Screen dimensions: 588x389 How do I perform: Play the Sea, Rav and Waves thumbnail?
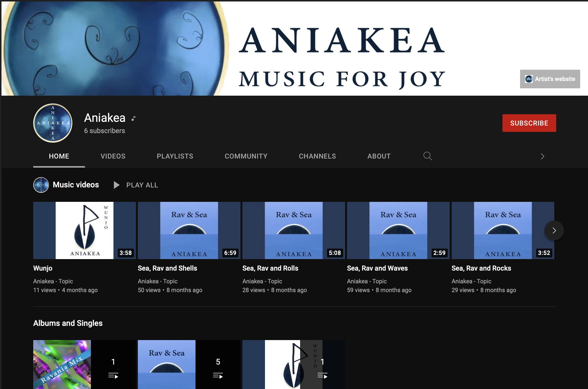coord(398,230)
